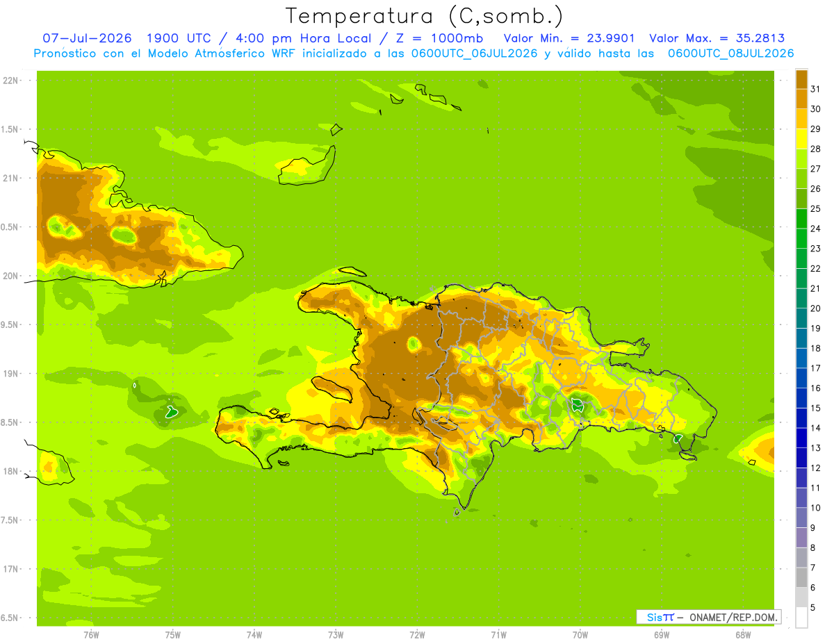Pick the yellow swatch between 28 and 29
This screenshot has height=644, width=834.
[x=801, y=139]
